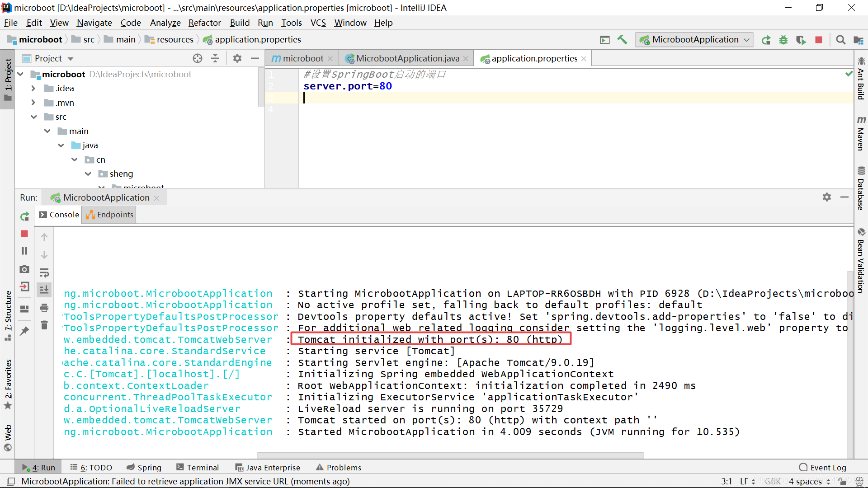Rerun the app from the Run panel
This screenshot has width=868, height=488.
pyautogui.click(x=24, y=216)
